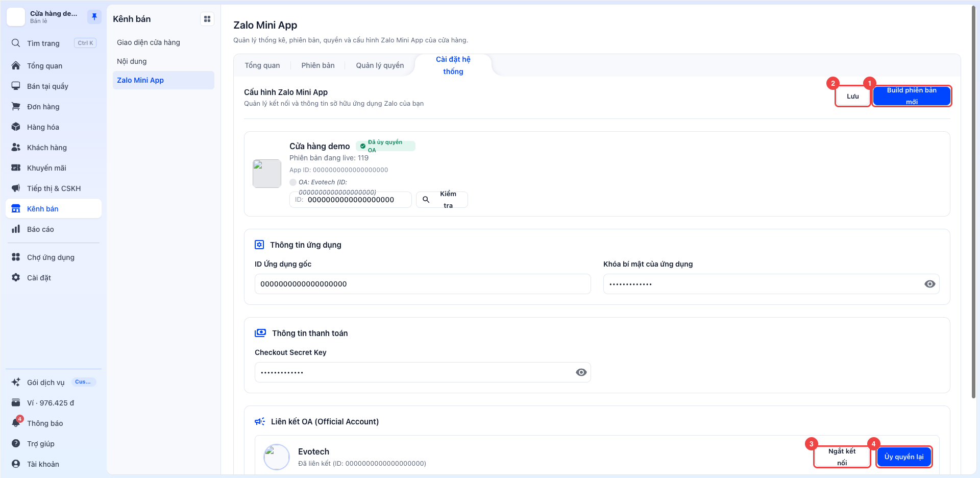Screen dimensions: 980x478
Task: Click the Hàng hóa box icon
Action: point(16,127)
